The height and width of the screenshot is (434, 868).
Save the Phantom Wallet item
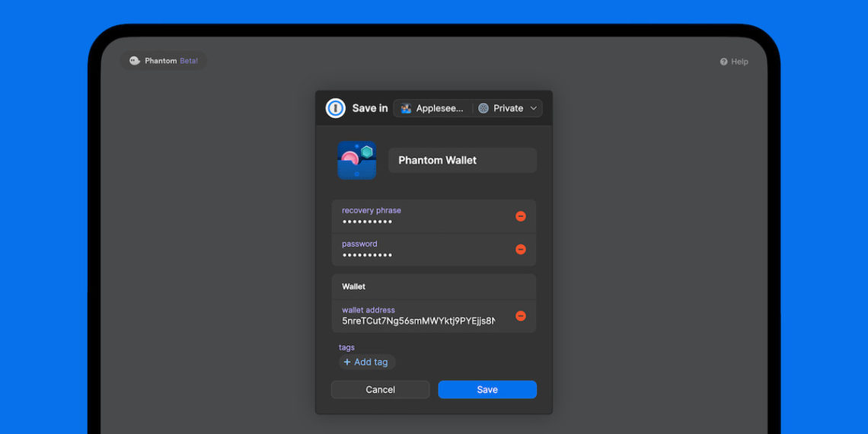(x=487, y=390)
